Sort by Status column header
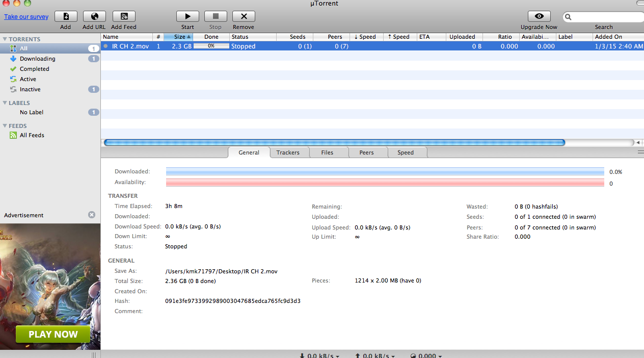The width and height of the screenshot is (644, 358). (x=253, y=37)
